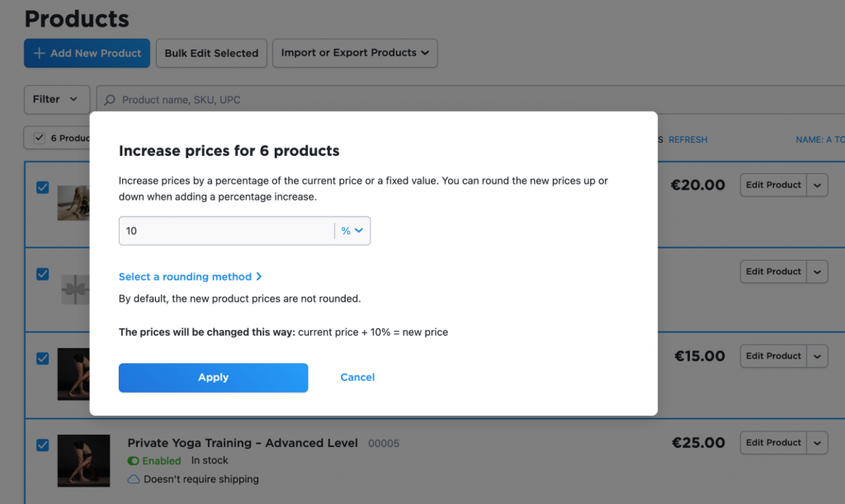Open the gift box placeholder product image

coord(75,290)
